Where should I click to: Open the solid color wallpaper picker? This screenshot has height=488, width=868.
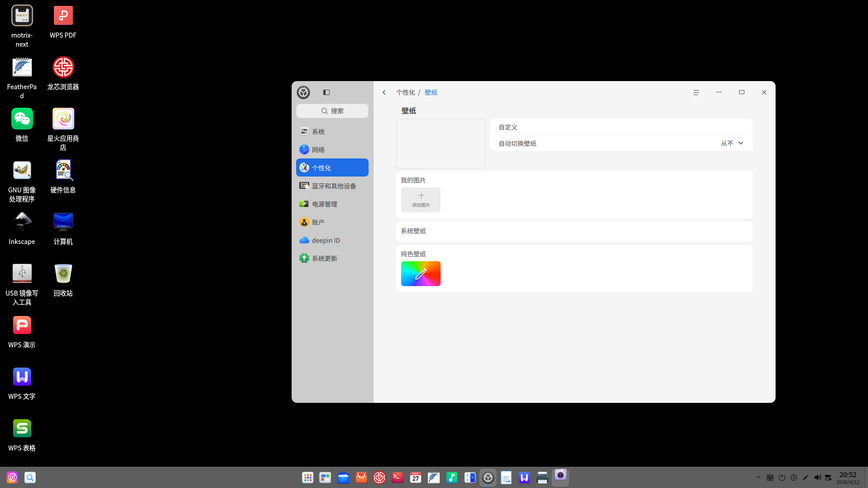point(421,273)
